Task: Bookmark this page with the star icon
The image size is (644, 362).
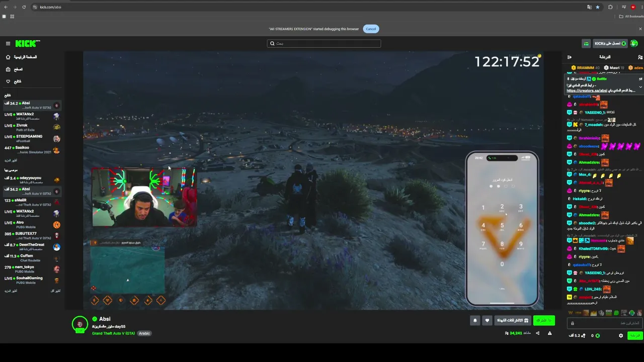Action: (x=598, y=7)
